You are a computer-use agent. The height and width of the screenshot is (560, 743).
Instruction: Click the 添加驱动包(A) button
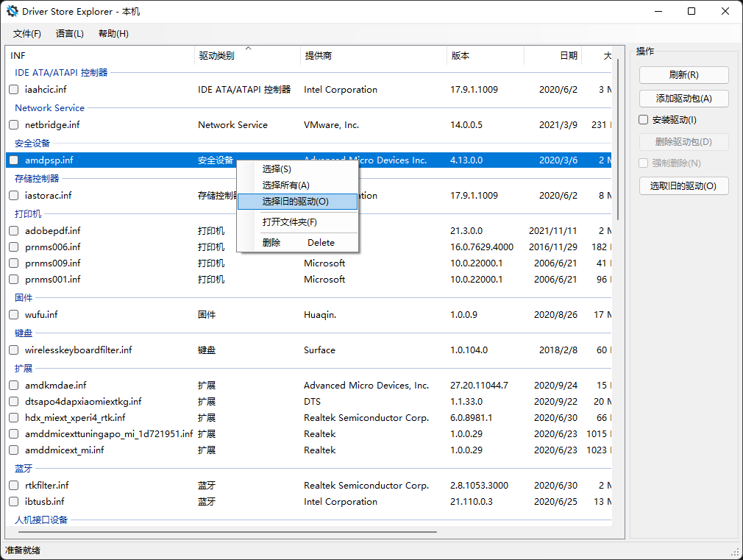tap(683, 99)
